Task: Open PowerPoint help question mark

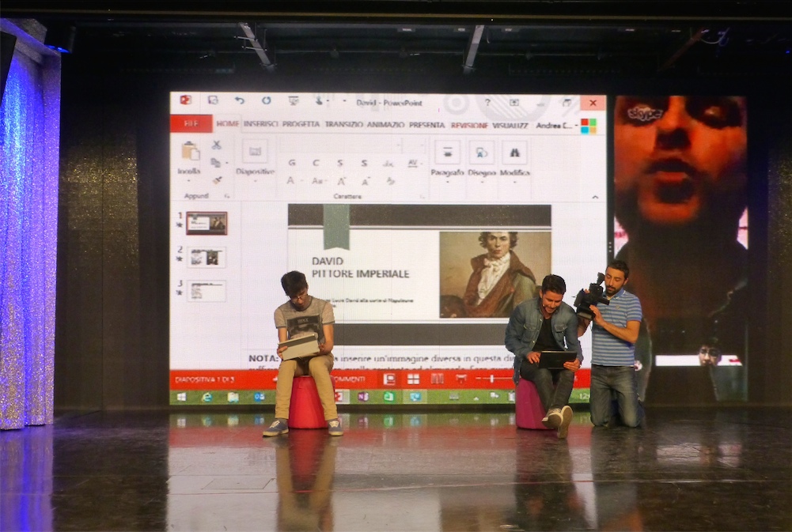Action: pyautogui.click(x=487, y=103)
